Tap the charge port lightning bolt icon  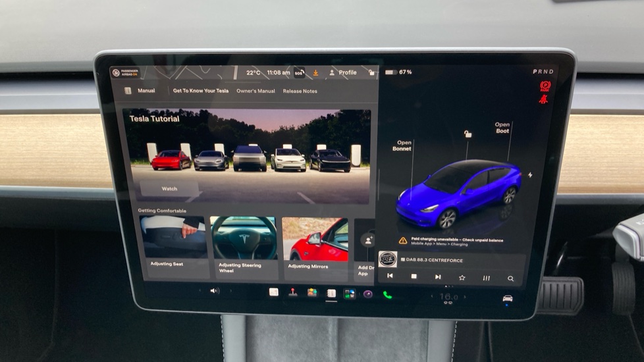[530, 175]
